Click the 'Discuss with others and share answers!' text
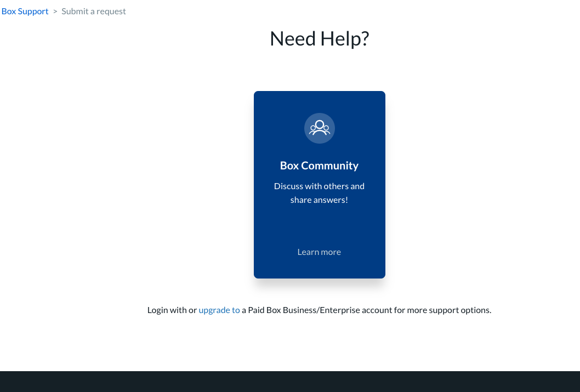Screen dimensions: 580x392 pyautogui.click(x=319, y=193)
